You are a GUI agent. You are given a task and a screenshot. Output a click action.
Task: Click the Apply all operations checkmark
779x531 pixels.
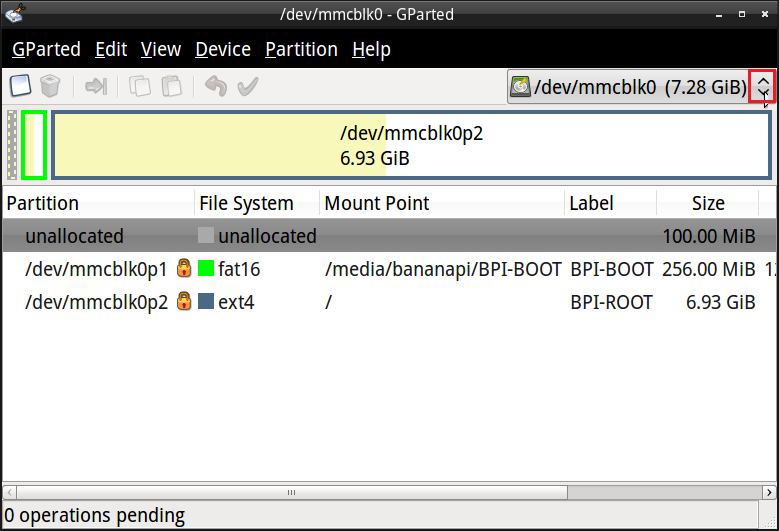247,87
